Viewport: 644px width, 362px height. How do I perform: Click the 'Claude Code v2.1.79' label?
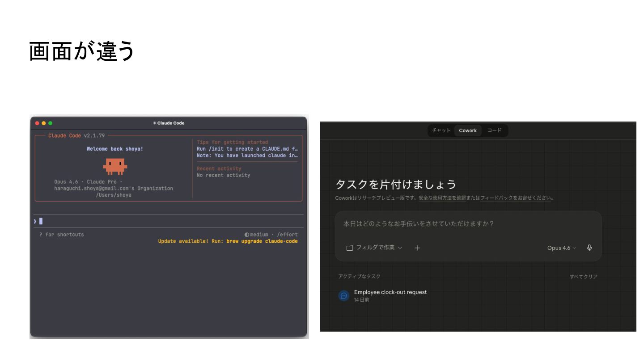[x=76, y=135]
